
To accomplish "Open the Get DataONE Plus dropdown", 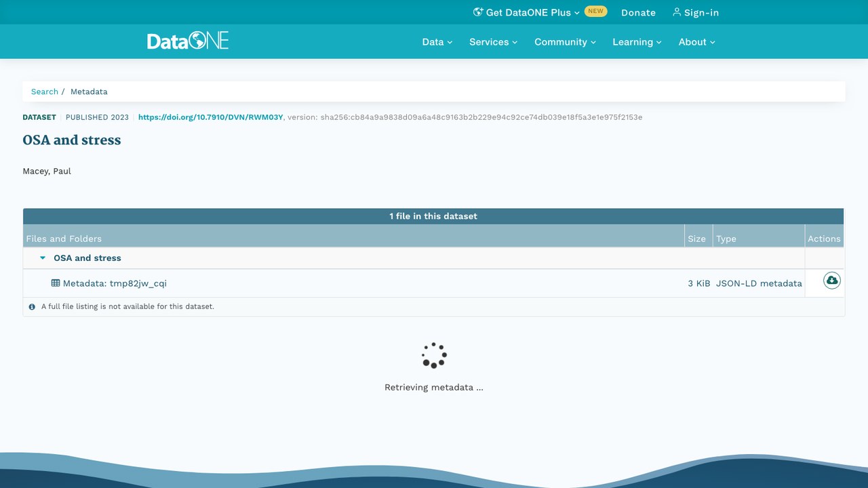I will point(526,12).
